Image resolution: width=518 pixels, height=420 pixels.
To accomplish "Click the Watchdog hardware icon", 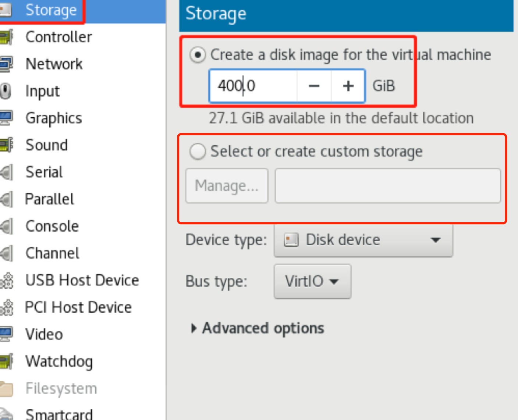I will coord(6,361).
